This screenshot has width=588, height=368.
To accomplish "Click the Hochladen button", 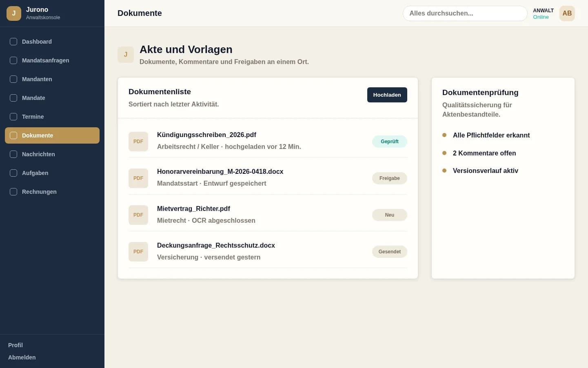I will click(x=387, y=95).
